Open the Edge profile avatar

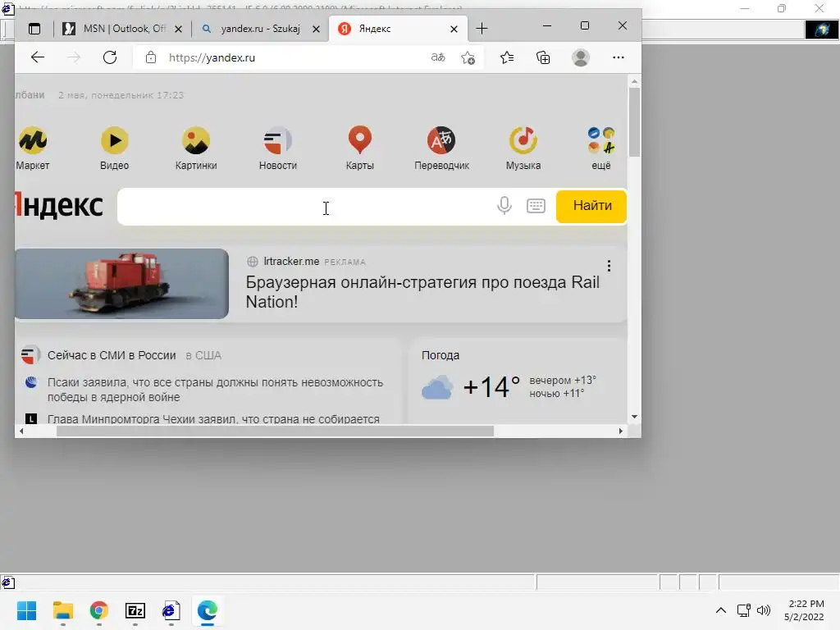(581, 57)
